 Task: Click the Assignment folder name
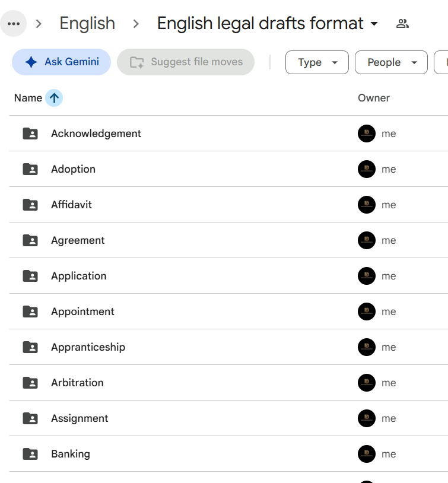[x=80, y=419]
